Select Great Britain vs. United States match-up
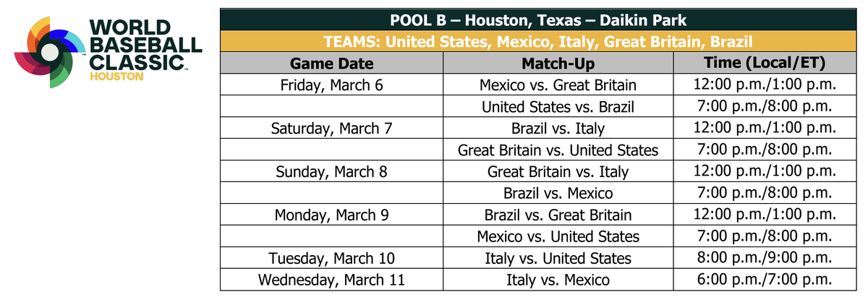The height and width of the screenshot is (305, 868). point(558,150)
